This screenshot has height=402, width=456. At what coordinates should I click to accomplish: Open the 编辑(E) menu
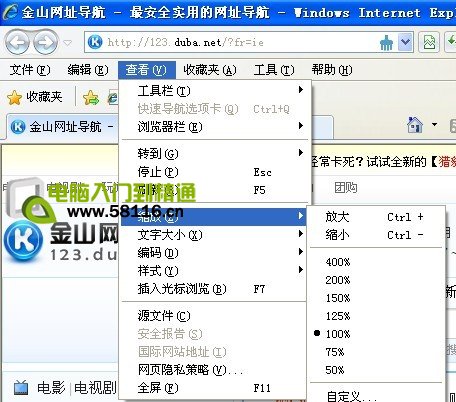[88, 70]
